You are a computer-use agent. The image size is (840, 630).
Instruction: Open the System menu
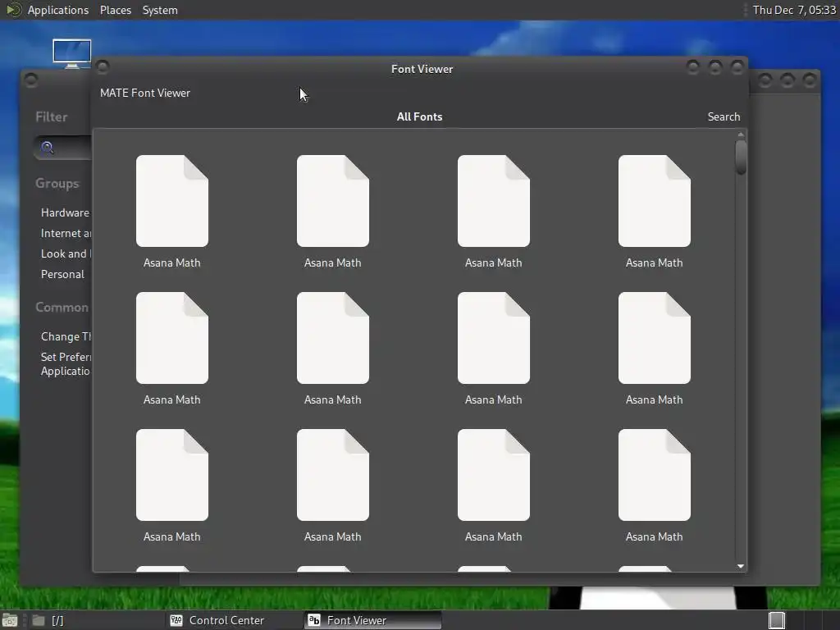pos(160,10)
